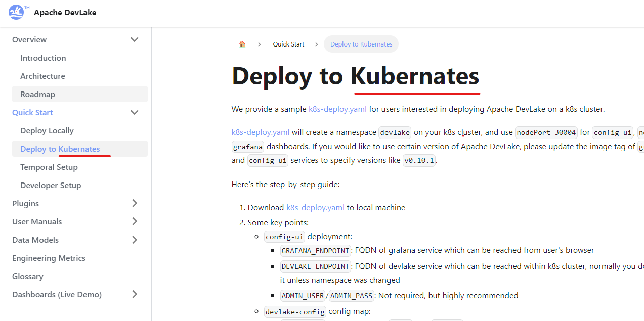Open Dashboards (Live Demo) category
The width and height of the screenshot is (644, 321).
pyautogui.click(x=57, y=294)
